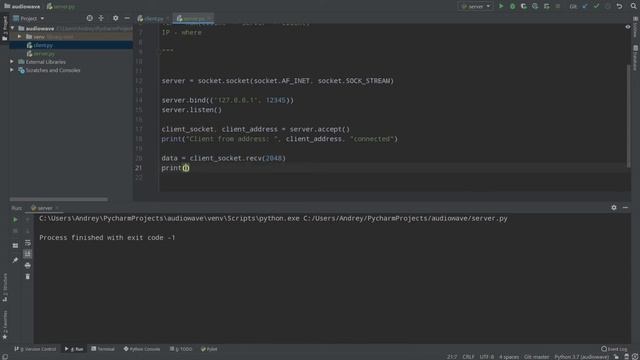Click the profile run icon in toolbar
Viewport: 640px width, 360px height.
tap(535, 6)
